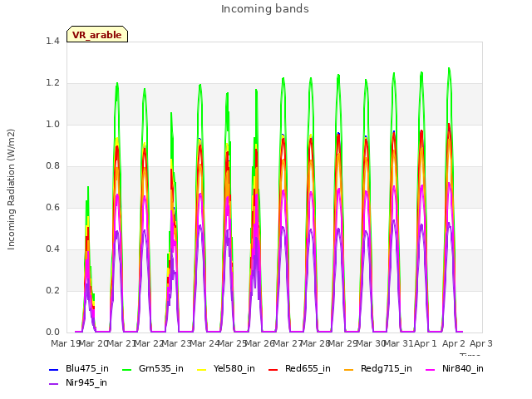The height and width of the screenshot is (399, 532).
Task: Click the Apr 2 x-axis date label
Action: coord(453,343)
